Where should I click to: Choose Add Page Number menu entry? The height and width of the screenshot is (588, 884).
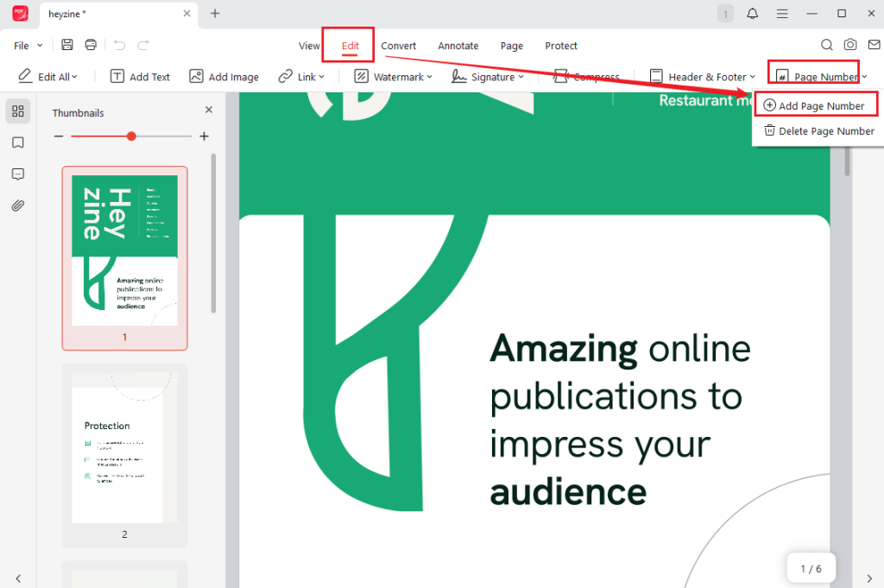tap(814, 105)
